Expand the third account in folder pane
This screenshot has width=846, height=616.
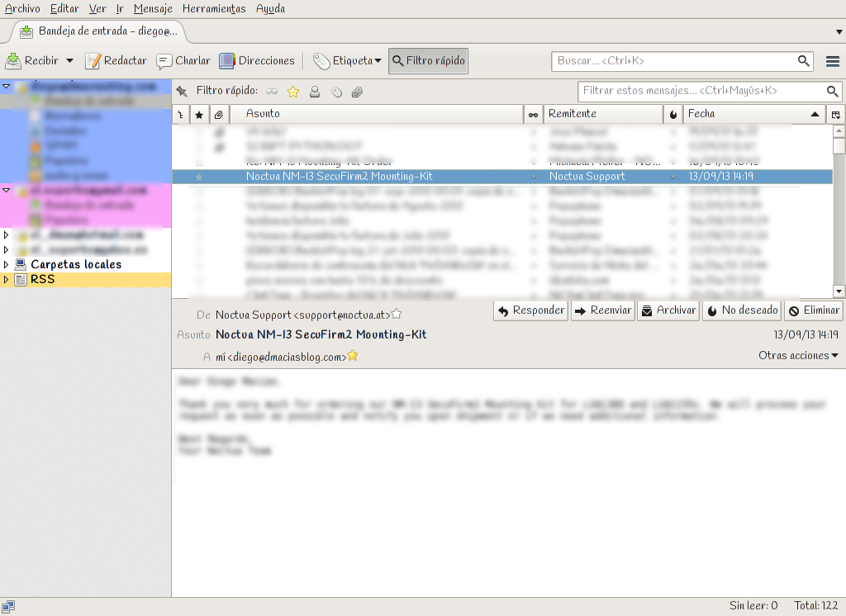[6, 235]
